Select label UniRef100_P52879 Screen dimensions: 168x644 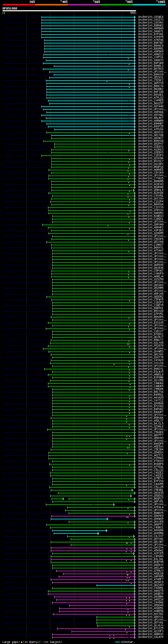151,346
